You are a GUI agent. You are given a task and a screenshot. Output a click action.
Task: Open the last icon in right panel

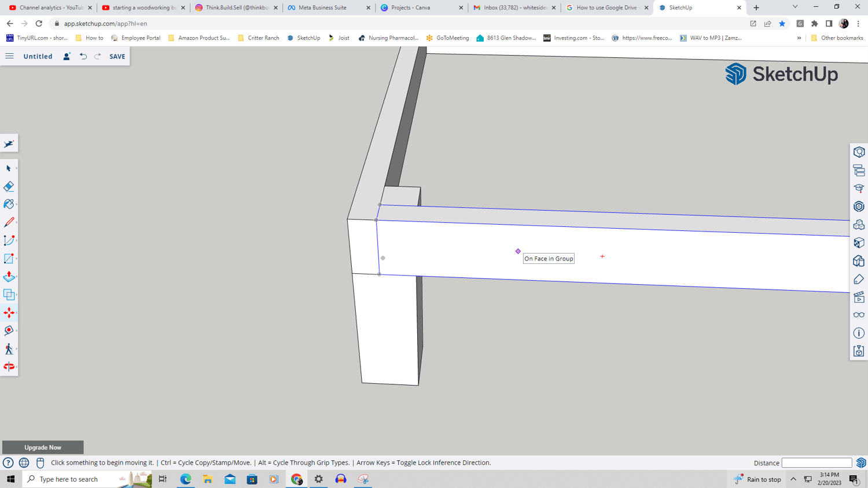[x=859, y=351]
